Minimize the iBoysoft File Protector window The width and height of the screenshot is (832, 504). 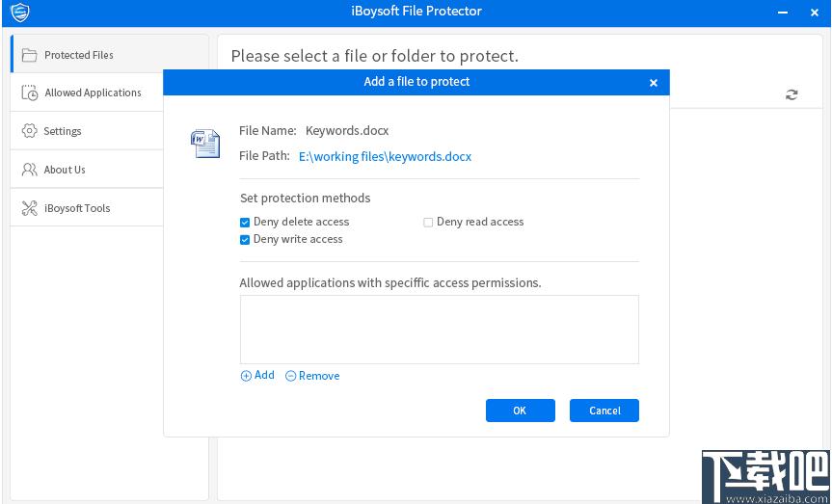(x=783, y=13)
